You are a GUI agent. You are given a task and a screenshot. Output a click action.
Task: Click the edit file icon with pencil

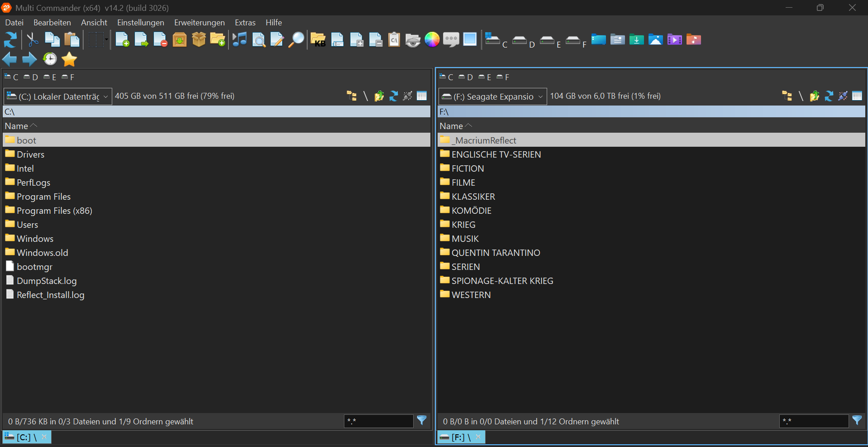click(x=277, y=40)
